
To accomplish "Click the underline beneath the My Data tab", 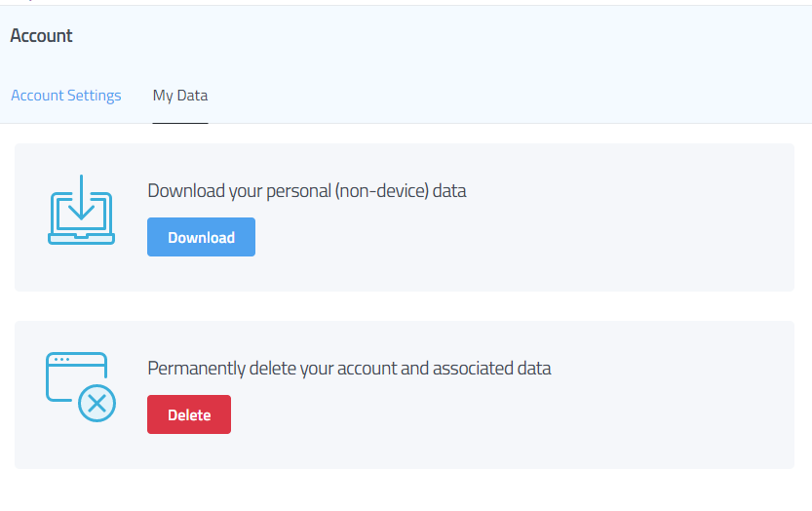I will [180, 123].
